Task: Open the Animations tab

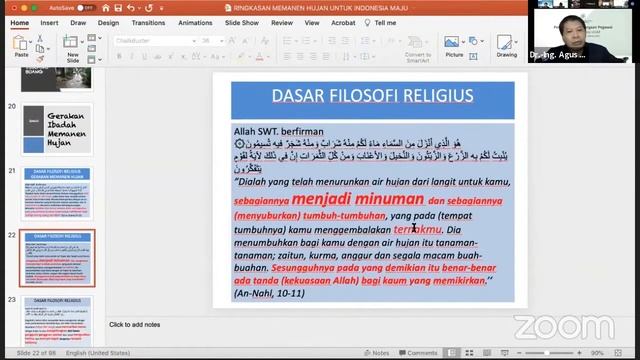Action: click(x=195, y=23)
